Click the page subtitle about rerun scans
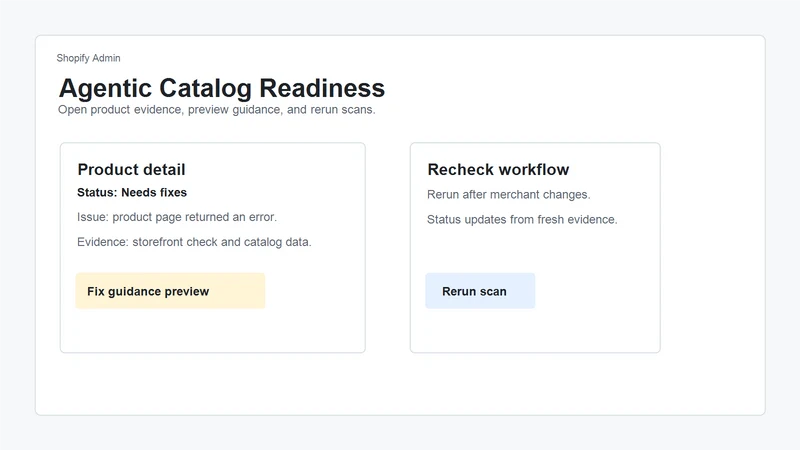The image size is (800, 450). pyautogui.click(x=216, y=110)
